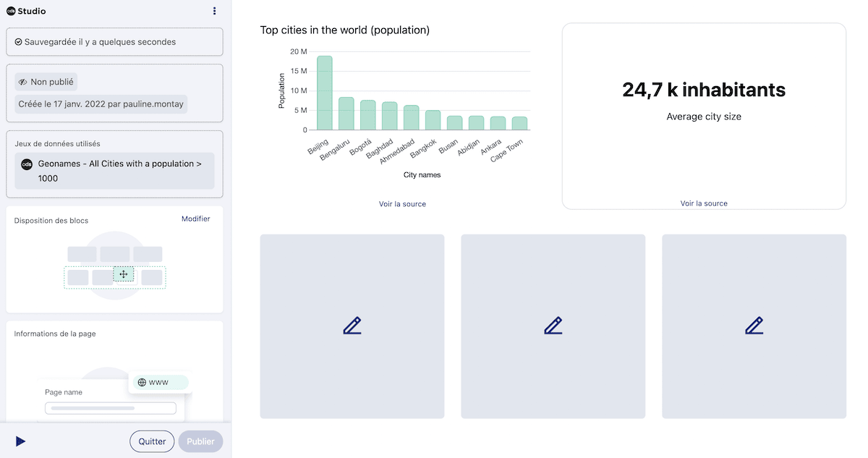The height and width of the screenshot is (458, 868).
Task: Click the pencil icon in the right empty block
Action: pos(754,326)
